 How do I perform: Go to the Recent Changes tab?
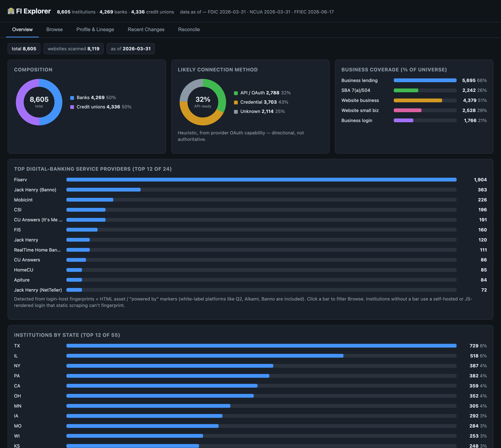(146, 30)
